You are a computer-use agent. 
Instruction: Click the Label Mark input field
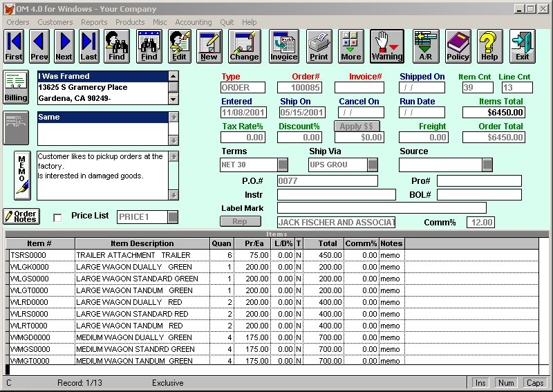382,208
